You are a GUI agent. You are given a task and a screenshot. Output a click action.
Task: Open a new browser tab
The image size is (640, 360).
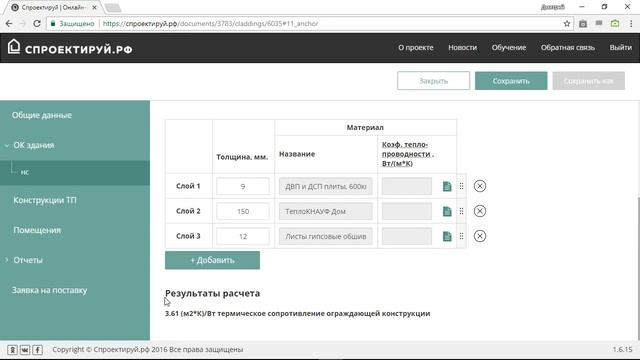point(113,7)
